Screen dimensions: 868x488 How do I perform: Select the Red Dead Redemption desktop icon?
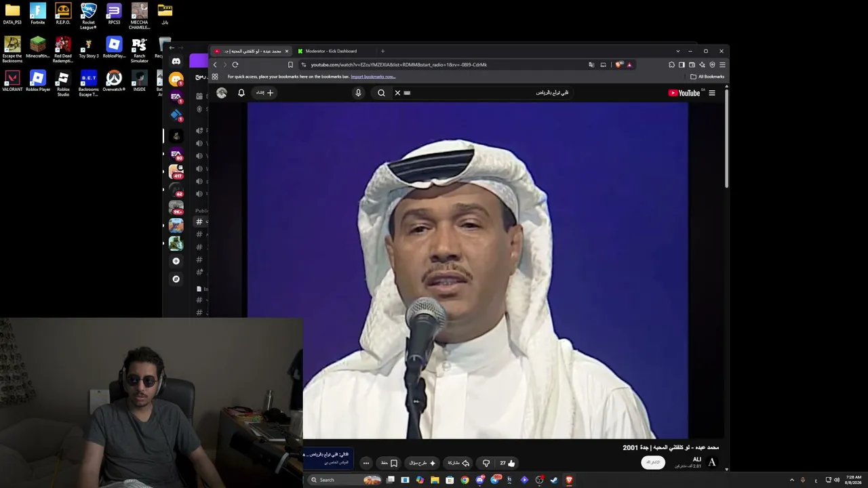point(63,49)
